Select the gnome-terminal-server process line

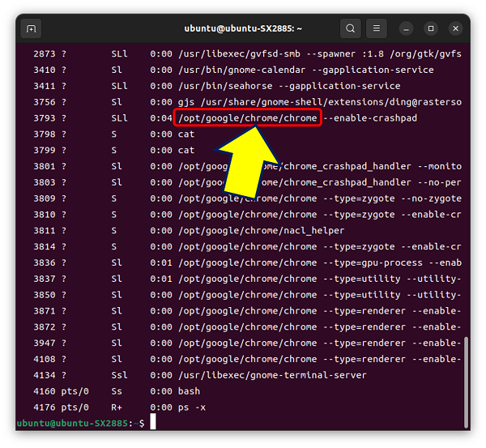[200, 375]
